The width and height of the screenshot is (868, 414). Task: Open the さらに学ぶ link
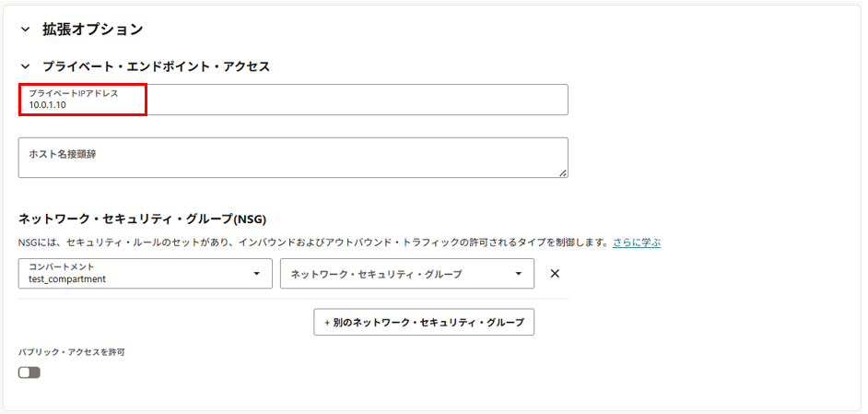(637, 242)
